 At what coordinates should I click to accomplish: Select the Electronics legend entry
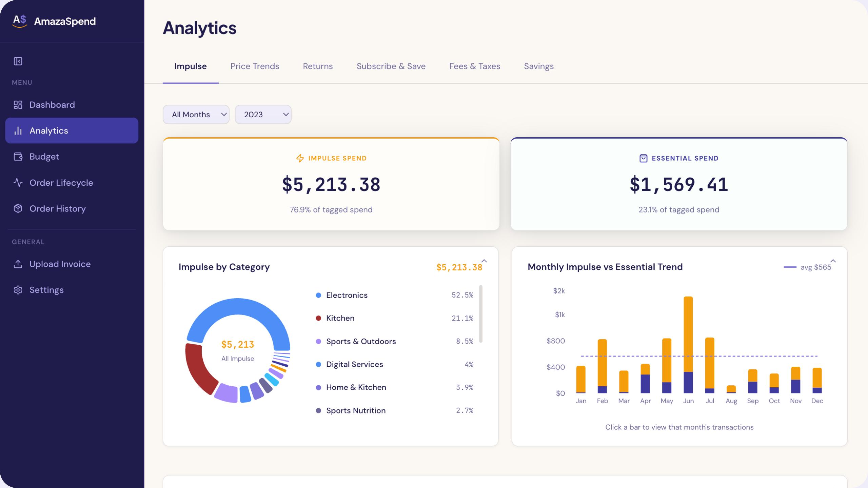347,295
